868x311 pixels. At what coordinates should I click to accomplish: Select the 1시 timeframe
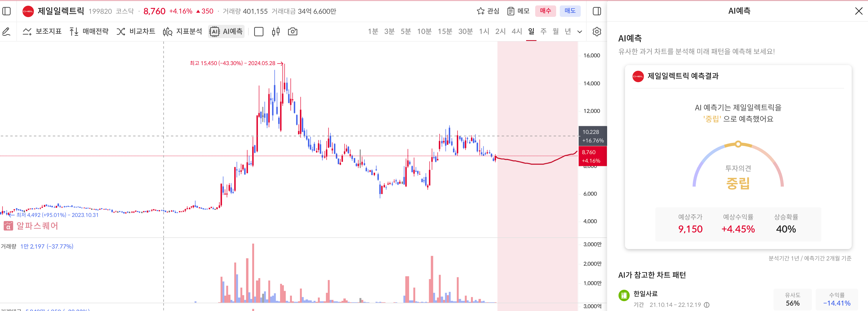(484, 31)
